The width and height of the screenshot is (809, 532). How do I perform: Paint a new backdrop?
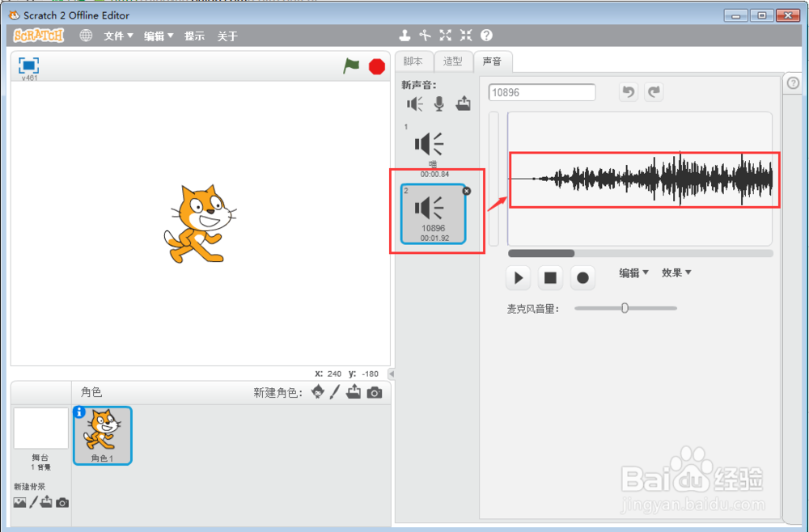[33, 501]
